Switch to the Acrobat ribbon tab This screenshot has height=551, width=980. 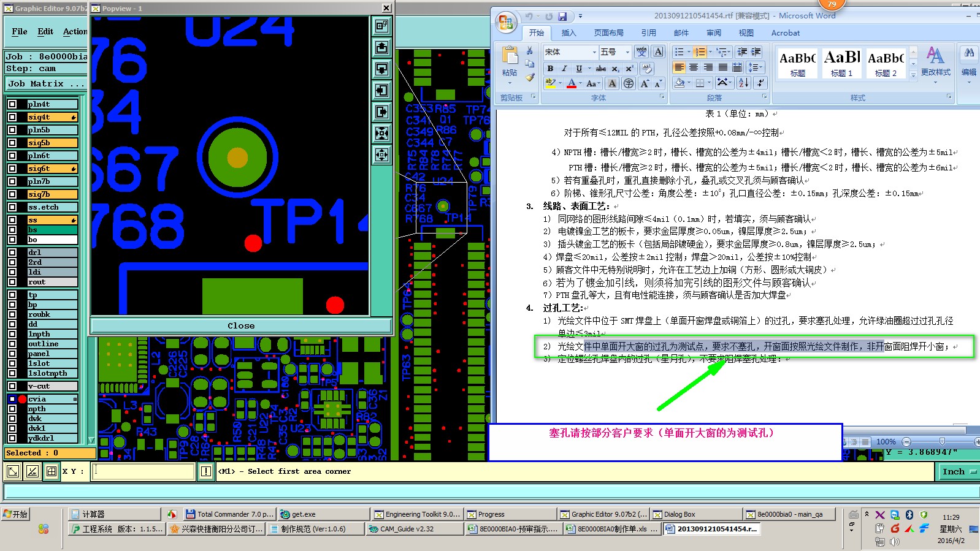pos(786,33)
